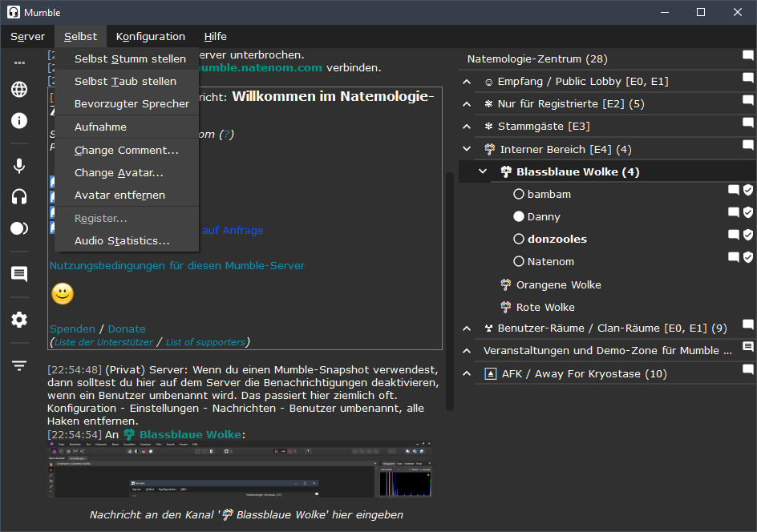Expand AFK / Away For Kryostase channel
This screenshot has height=532, width=757.
point(467,373)
